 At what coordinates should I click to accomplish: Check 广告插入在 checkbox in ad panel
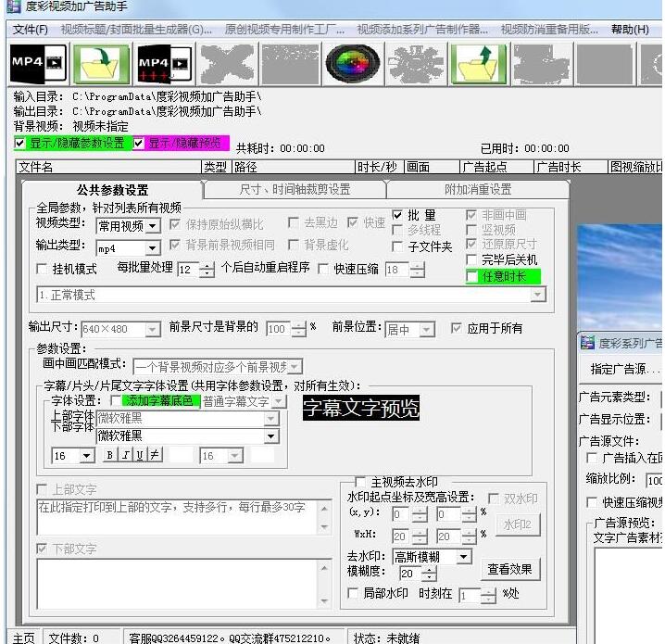pyautogui.click(x=592, y=458)
